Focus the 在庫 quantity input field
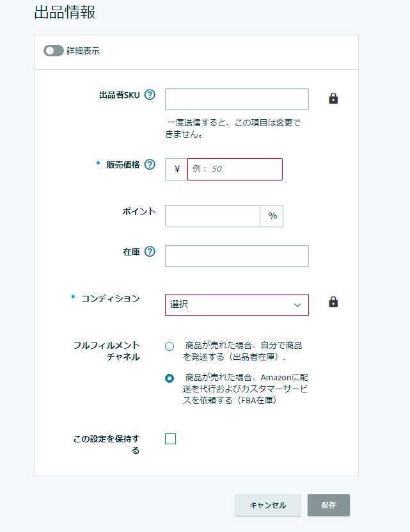The image size is (410, 532). tap(237, 256)
